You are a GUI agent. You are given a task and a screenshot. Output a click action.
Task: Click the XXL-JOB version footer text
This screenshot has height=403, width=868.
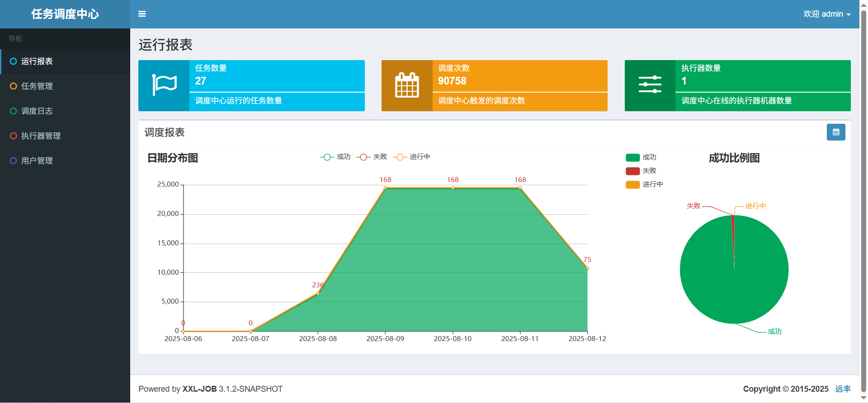211,389
